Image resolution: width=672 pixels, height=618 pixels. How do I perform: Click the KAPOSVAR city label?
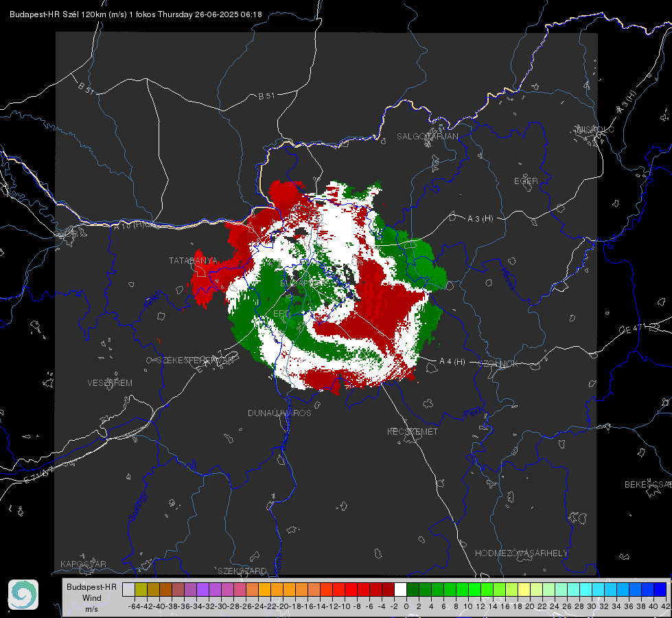click(x=83, y=564)
